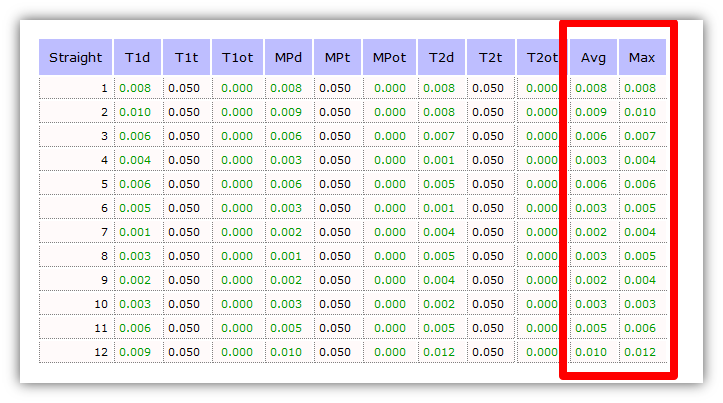Click the MPot value in row 6

390,208
